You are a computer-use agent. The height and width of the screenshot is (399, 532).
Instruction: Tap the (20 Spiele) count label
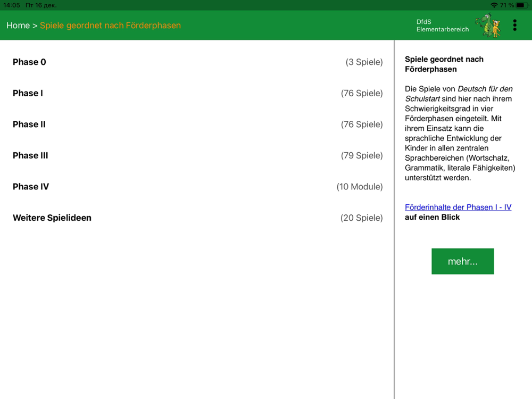(362, 218)
